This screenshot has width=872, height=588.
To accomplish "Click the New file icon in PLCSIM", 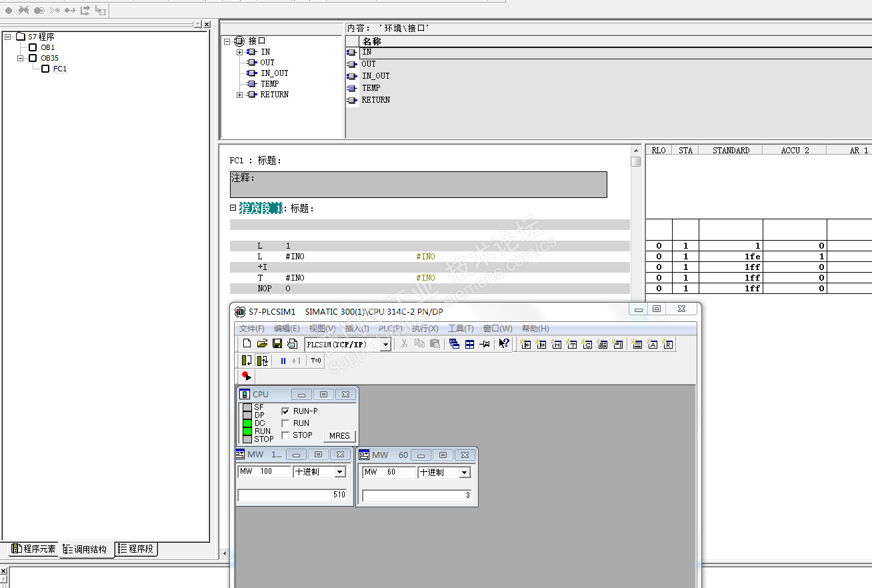I will click(x=247, y=344).
